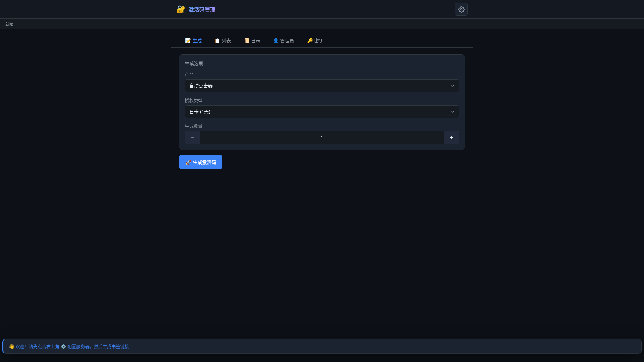Image resolution: width=644 pixels, height=362 pixels.
Task: Click the 生成选项 heading
Action: point(194,63)
